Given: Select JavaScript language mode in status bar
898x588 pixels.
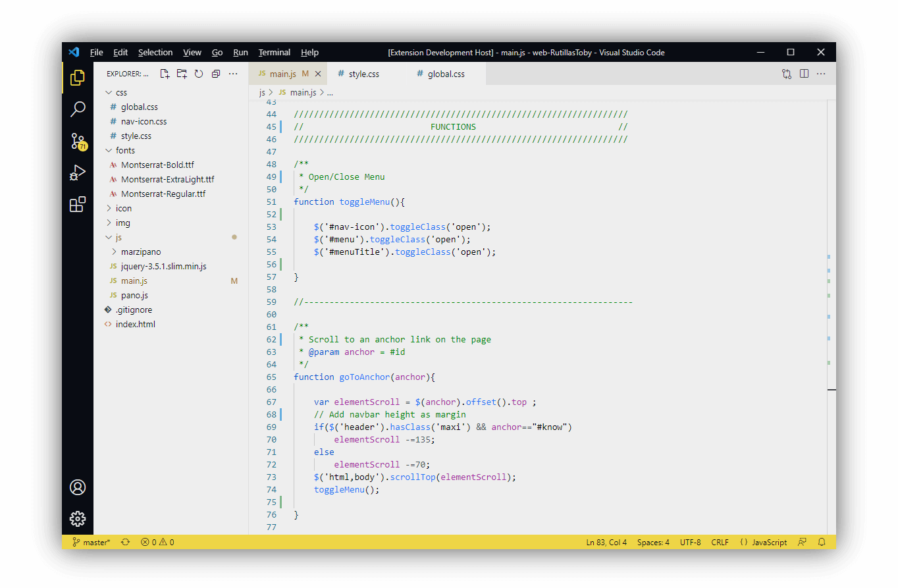Looking at the screenshot, I should (x=764, y=543).
